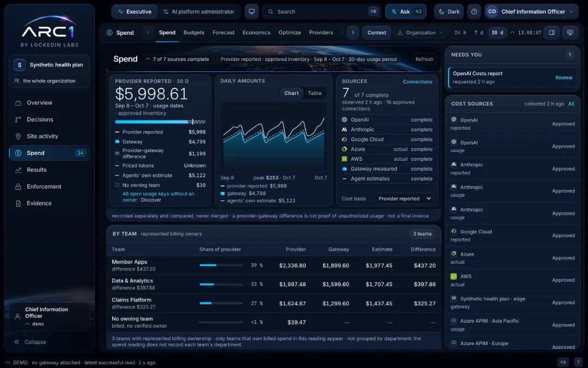Image resolution: width=588 pixels, height=368 pixels.
Task: Click the S badge for Synthetic health plan
Action: [x=20, y=65]
